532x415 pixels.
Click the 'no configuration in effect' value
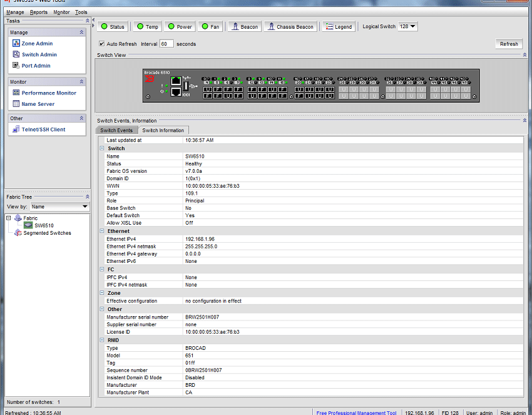213,301
